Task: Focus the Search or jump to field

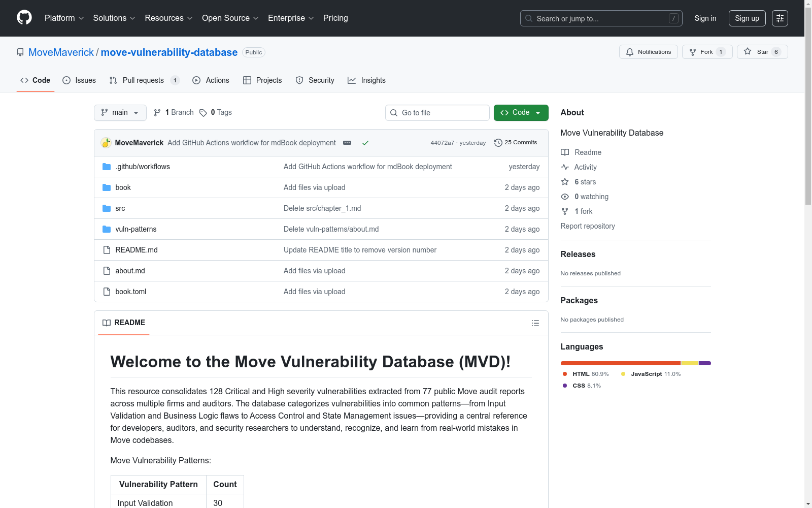Action: (601, 18)
